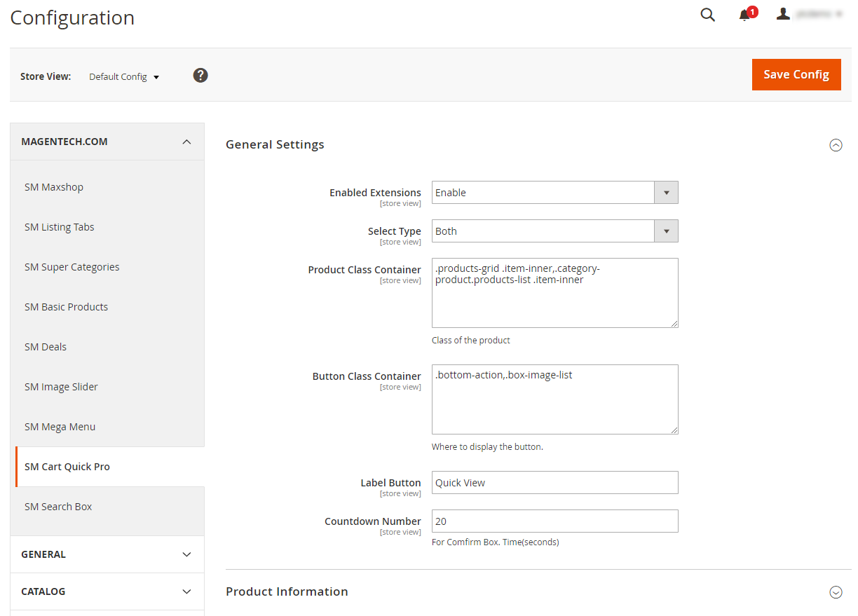The image size is (858, 616).
Task: Click the Store View label
Action: tap(46, 76)
